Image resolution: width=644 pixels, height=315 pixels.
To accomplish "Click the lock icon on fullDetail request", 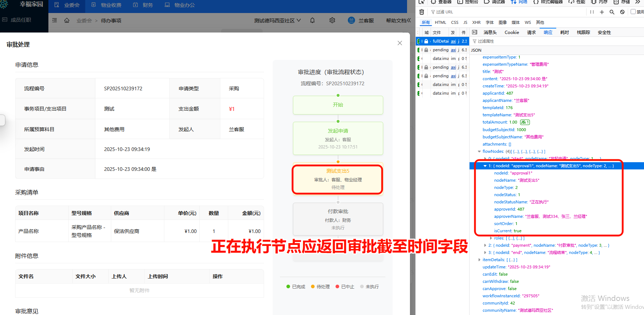I will point(426,41).
